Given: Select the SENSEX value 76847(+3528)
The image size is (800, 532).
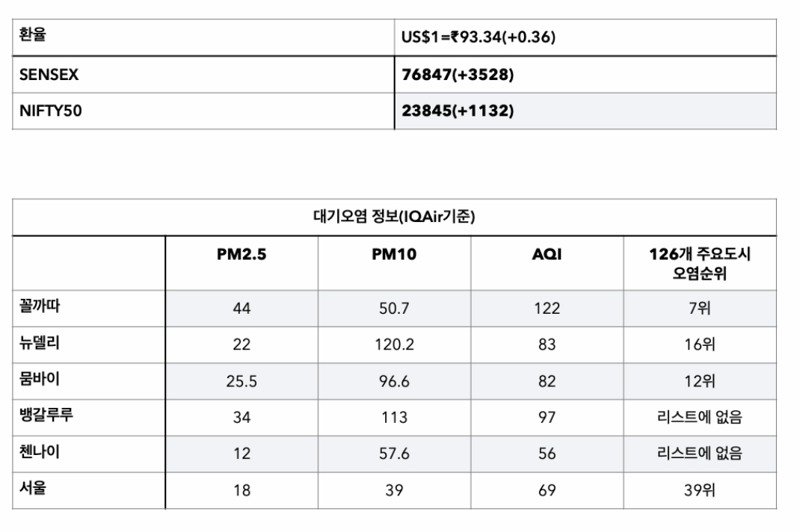Looking at the screenshot, I should (x=458, y=75).
